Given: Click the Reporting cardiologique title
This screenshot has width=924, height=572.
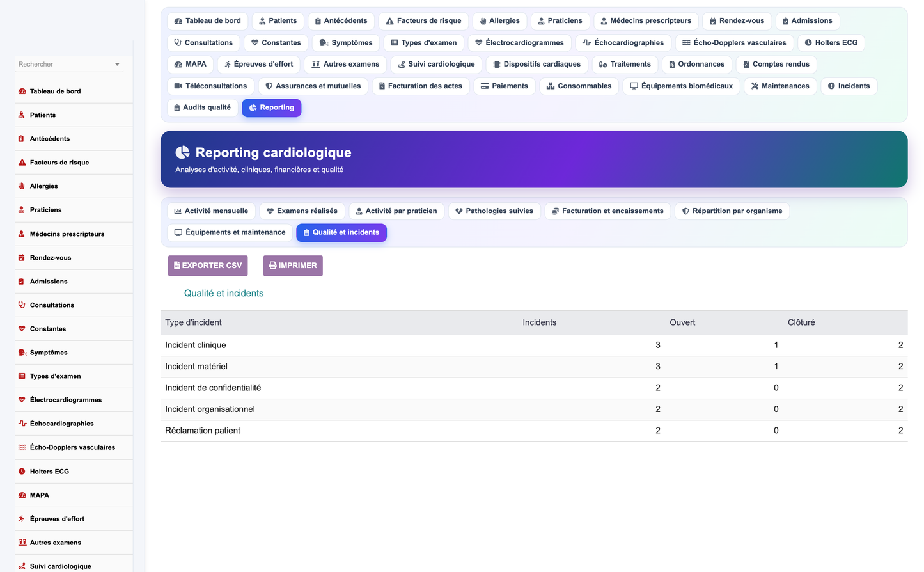Looking at the screenshot, I should (x=273, y=152).
